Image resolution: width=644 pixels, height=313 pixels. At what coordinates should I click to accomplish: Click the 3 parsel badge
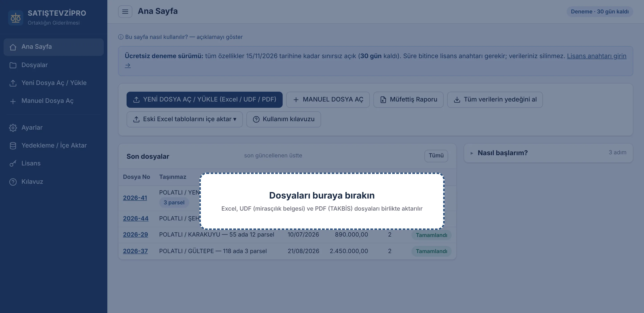[x=174, y=203]
